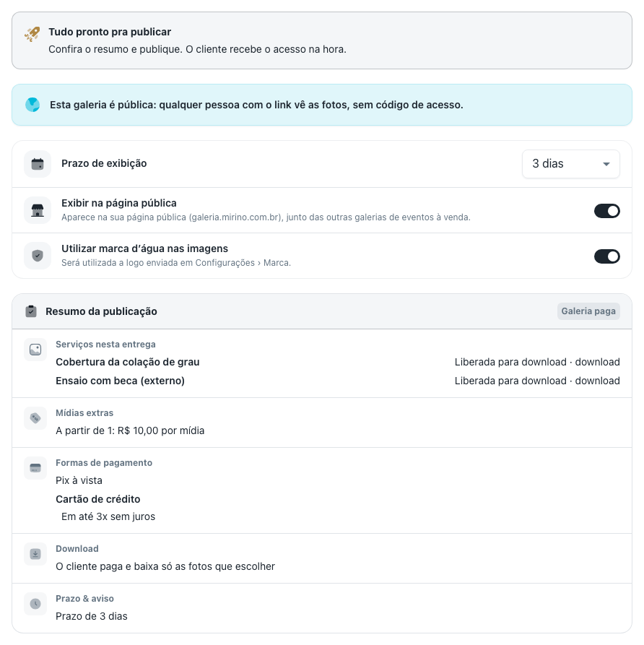Click the price tag icon for Mídias extras

[35, 418]
